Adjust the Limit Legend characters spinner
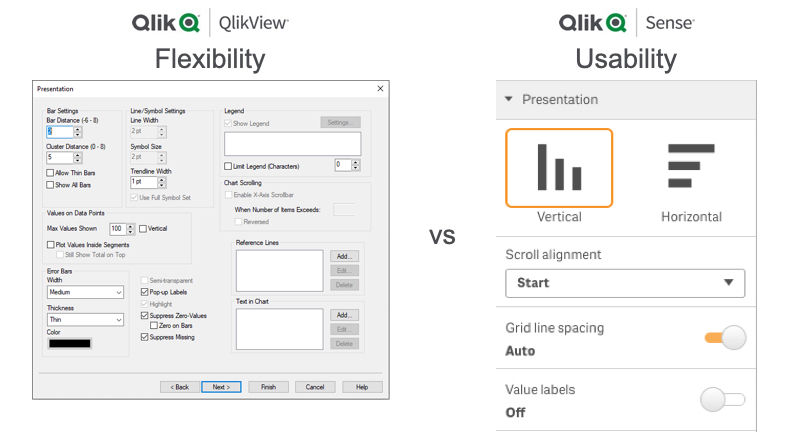This screenshot has width=788, height=444. pos(356,165)
